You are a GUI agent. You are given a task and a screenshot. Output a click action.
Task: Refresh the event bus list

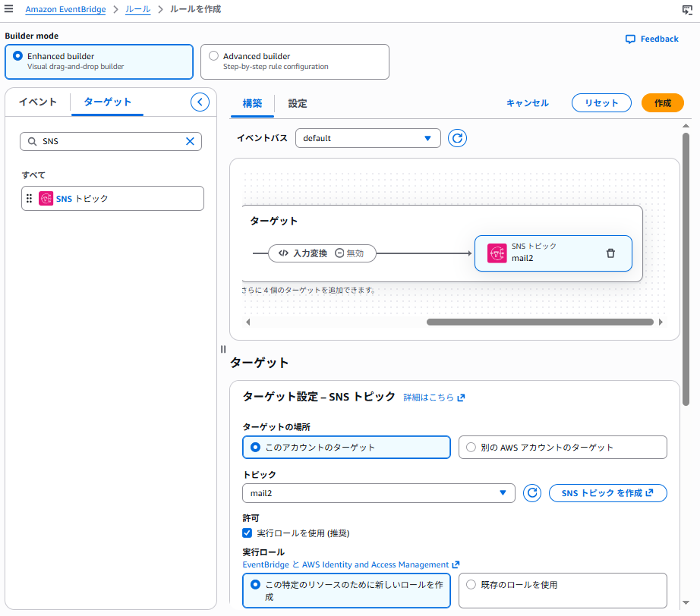click(457, 138)
